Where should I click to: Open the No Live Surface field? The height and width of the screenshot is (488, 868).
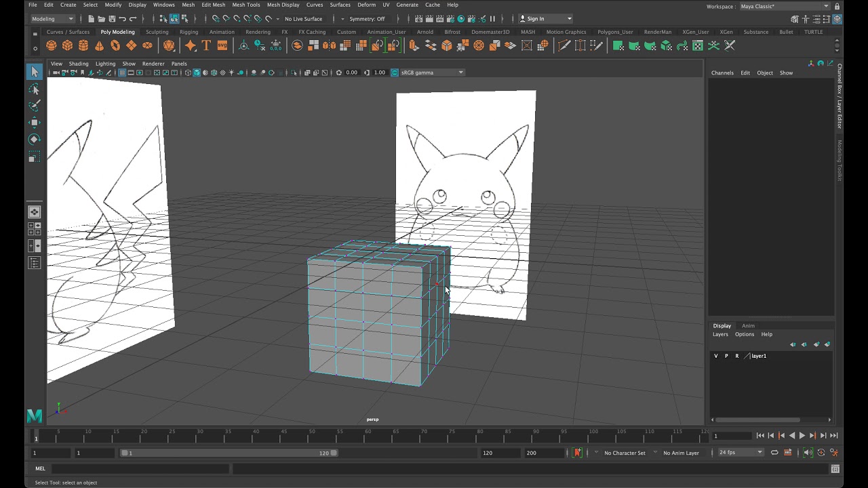pyautogui.click(x=303, y=18)
